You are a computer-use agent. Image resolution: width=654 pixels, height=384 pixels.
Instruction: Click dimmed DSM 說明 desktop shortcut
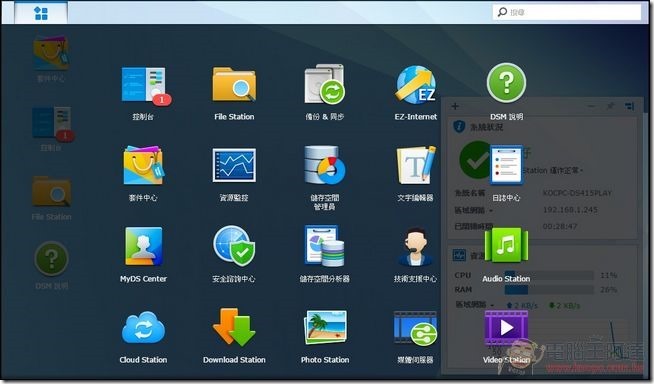pyautogui.click(x=51, y=265)
